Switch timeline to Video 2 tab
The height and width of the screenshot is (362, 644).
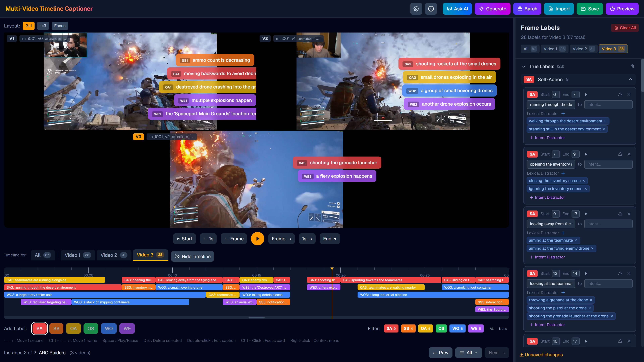point(114,255)
